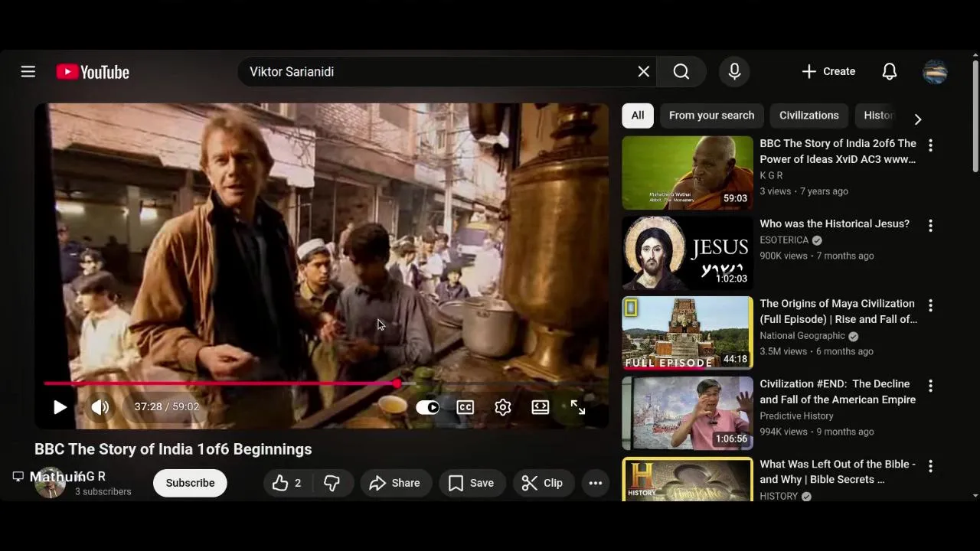Open more actions ellipsis below video
Viewport: 980px width, 551px height.
[596, 483]
